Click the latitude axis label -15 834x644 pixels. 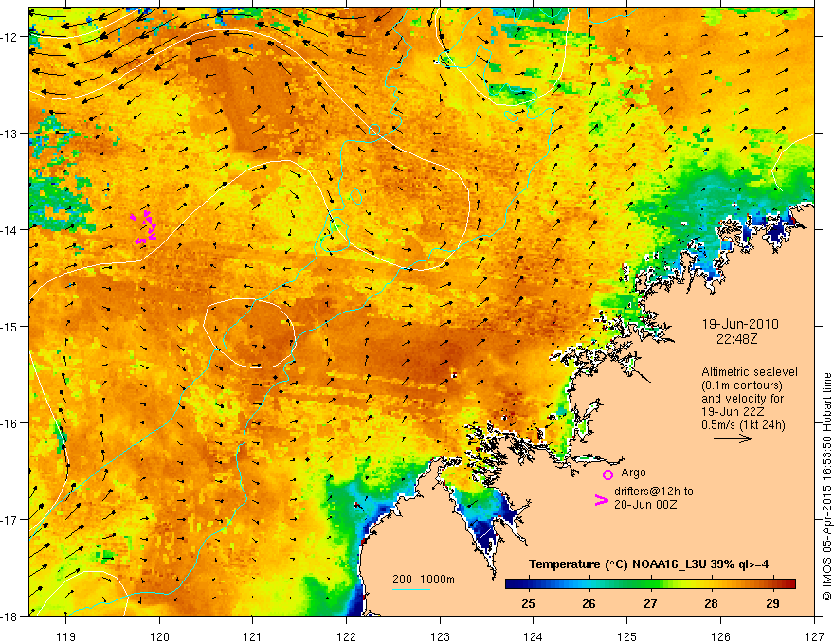(x=10, y=326)
